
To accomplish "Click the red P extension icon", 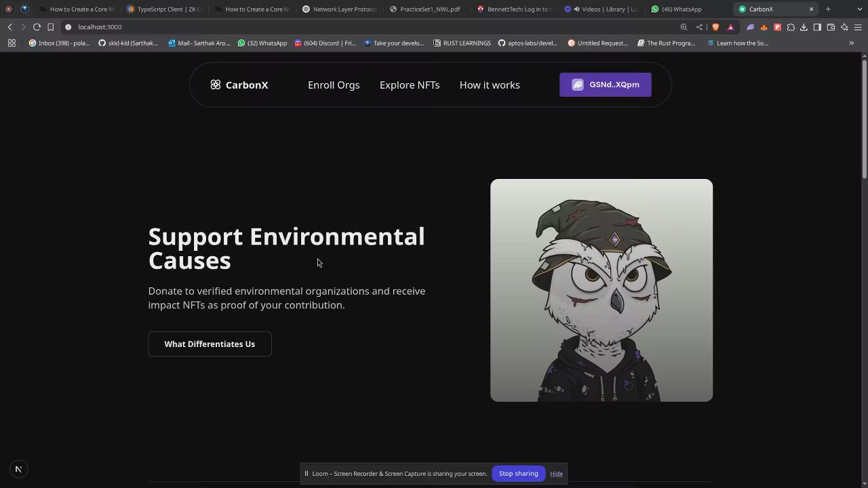I will coord(777,27).
